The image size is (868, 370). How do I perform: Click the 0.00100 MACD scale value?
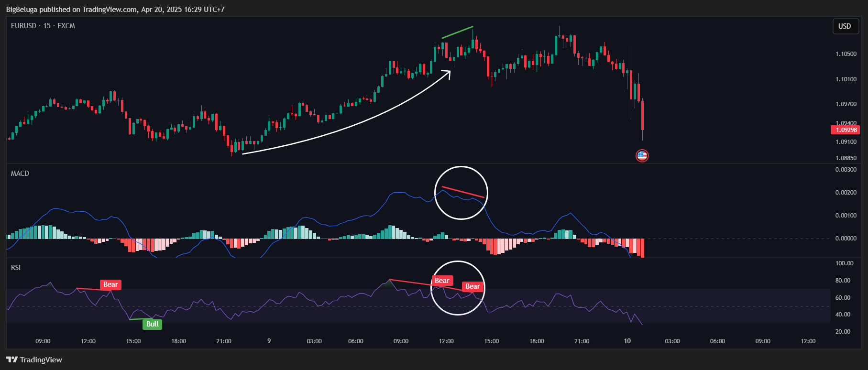pyautogui.click(x=846, y=216)
